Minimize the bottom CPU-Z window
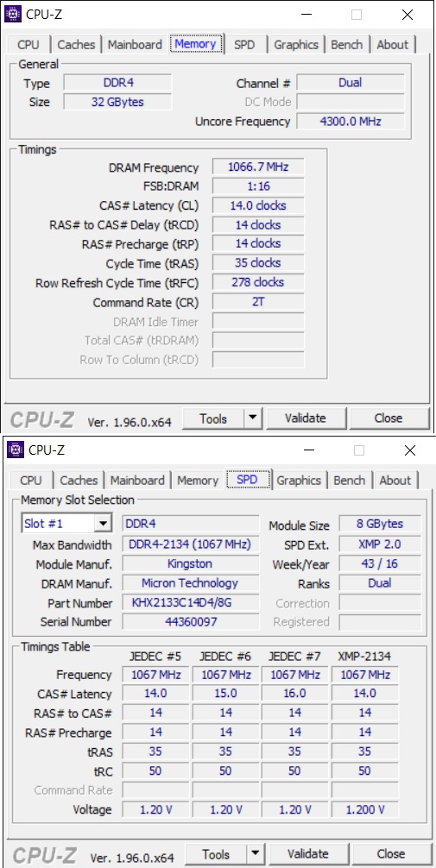 coord(310,450)
